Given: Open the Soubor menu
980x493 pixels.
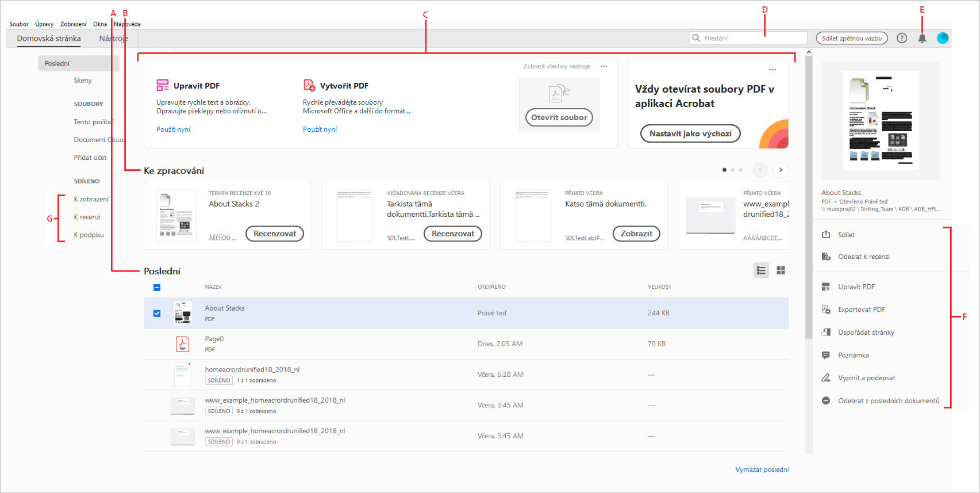Looking at the screenshot, I should click(19, 24).
